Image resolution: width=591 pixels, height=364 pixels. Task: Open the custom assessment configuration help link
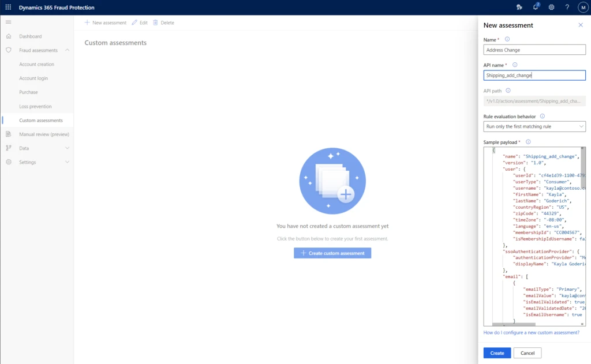click(531, 332)
